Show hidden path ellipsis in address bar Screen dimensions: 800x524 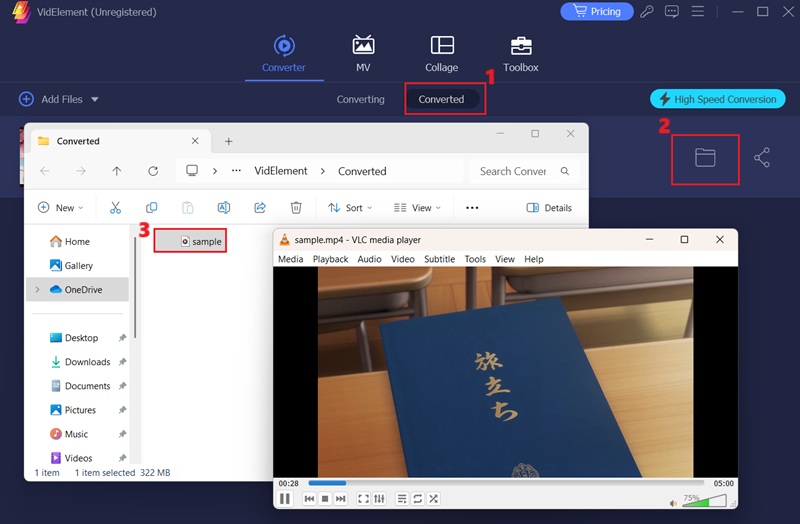pos(236,171)
